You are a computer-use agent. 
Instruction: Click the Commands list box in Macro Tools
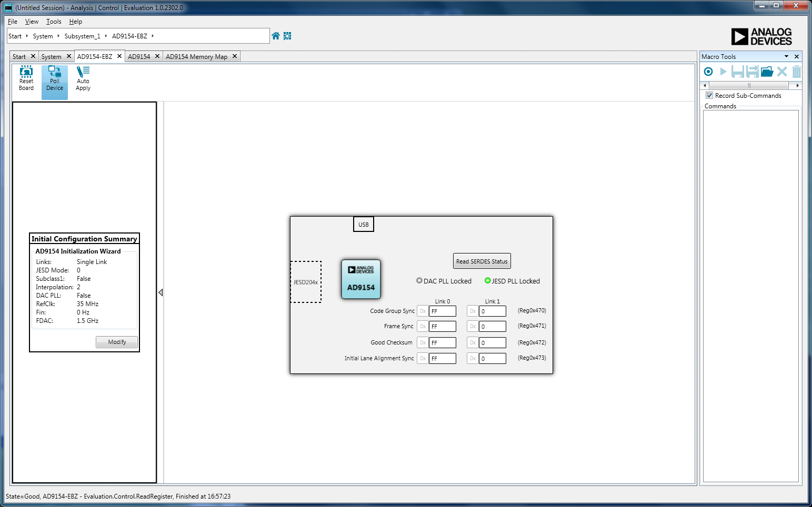751,296
